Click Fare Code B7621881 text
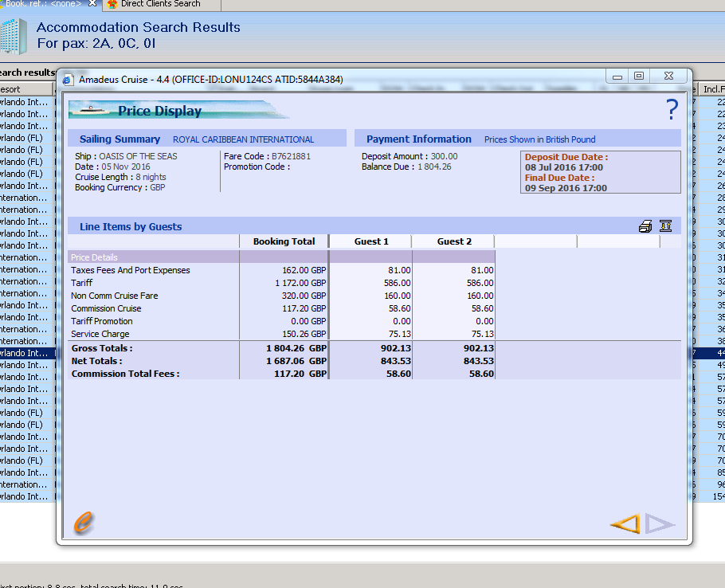This screenshot has width=725, height=588. click(267, 156)
